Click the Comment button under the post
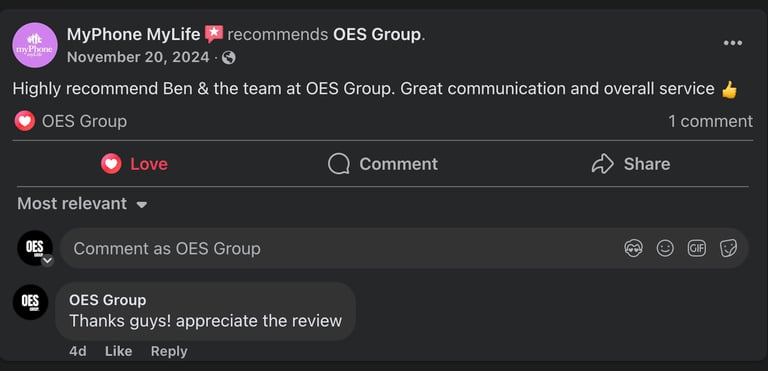This screenshot has width=768, height=371. [x=383, y=164]
